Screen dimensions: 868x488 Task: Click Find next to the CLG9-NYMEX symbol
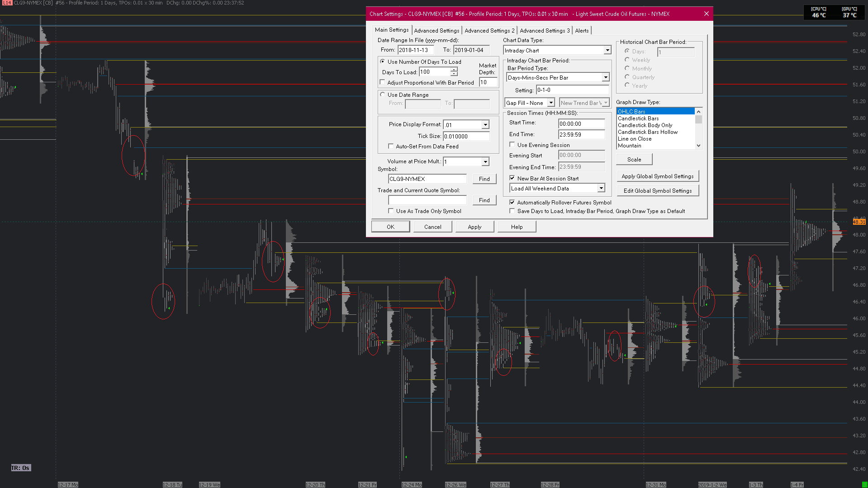(484, 179)
